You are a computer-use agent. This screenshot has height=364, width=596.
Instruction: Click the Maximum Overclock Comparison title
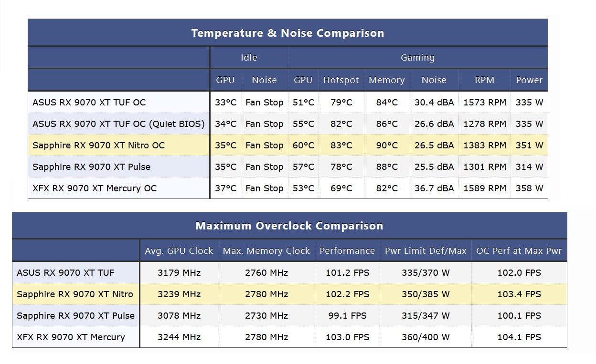point(289,226)
